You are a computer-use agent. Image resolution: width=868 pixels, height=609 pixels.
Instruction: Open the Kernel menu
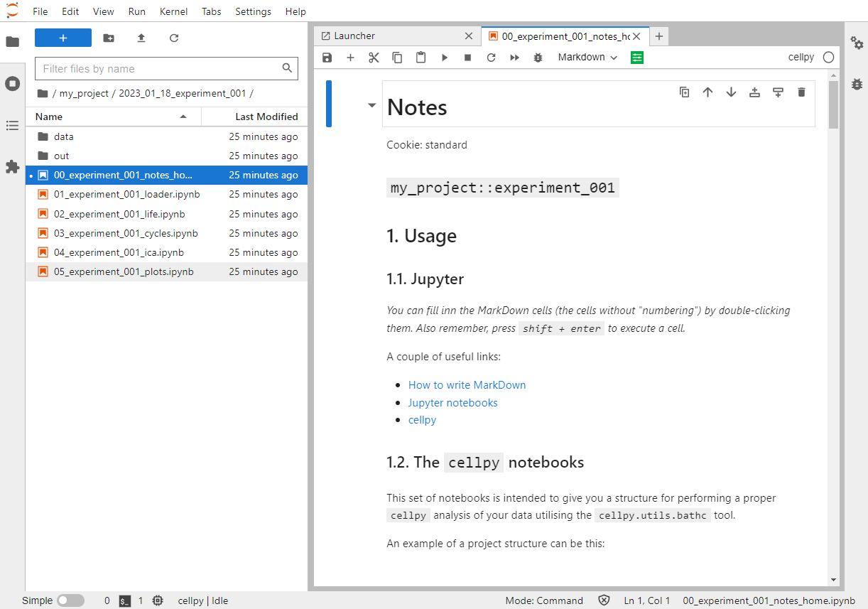pos(174,11)
